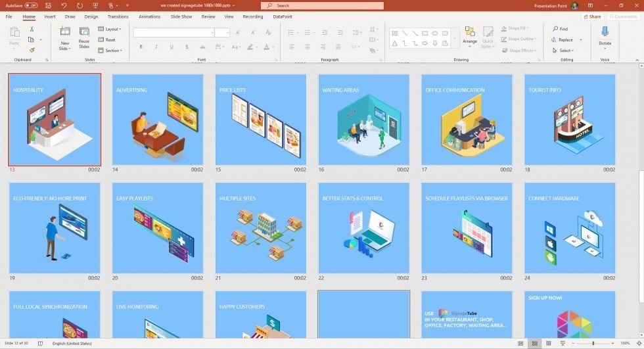
Task: Select the text box shape
Action: click(x=395, y=34)
